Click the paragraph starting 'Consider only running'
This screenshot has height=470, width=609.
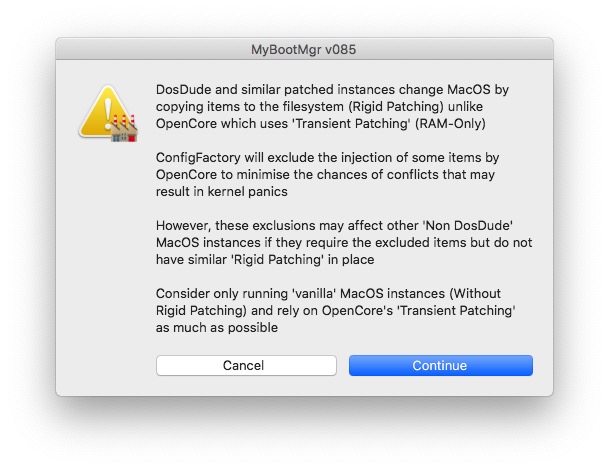click(x=336, y=310)
